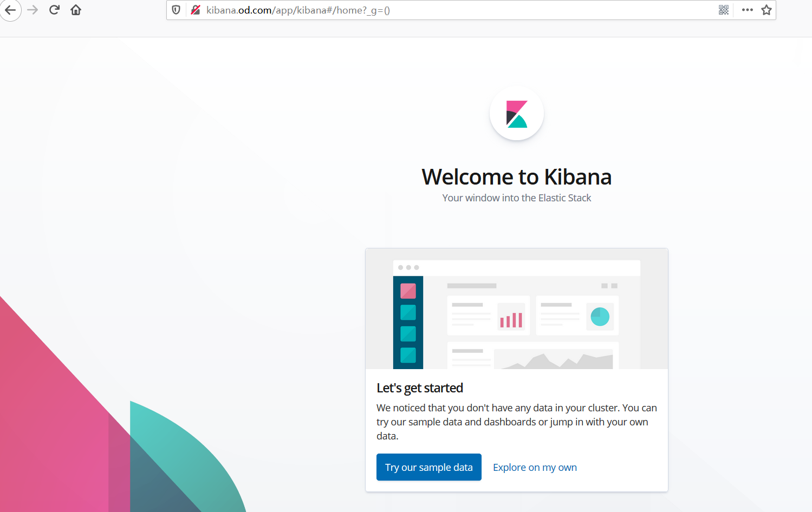The image size is (812, 512).
Task: Click the 'We noticed that you don't have any data' paragraph
Action: pos(517,422)
